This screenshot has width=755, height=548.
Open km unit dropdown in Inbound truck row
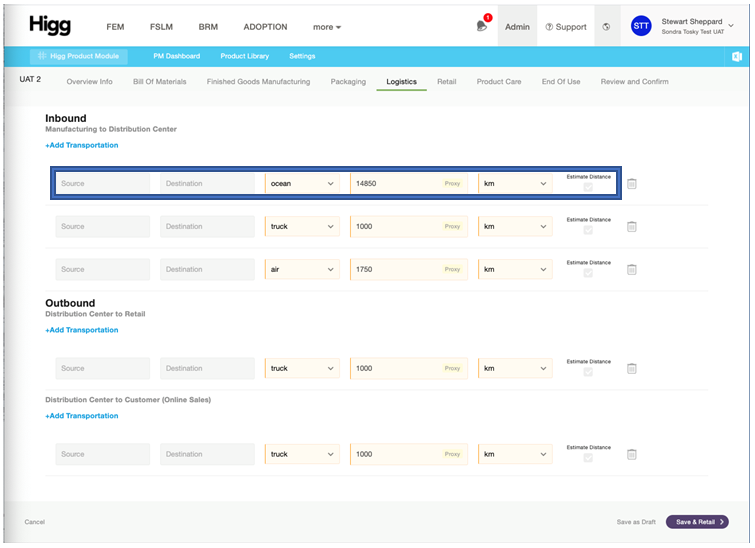pyautogui.click(x=515, y=226)
